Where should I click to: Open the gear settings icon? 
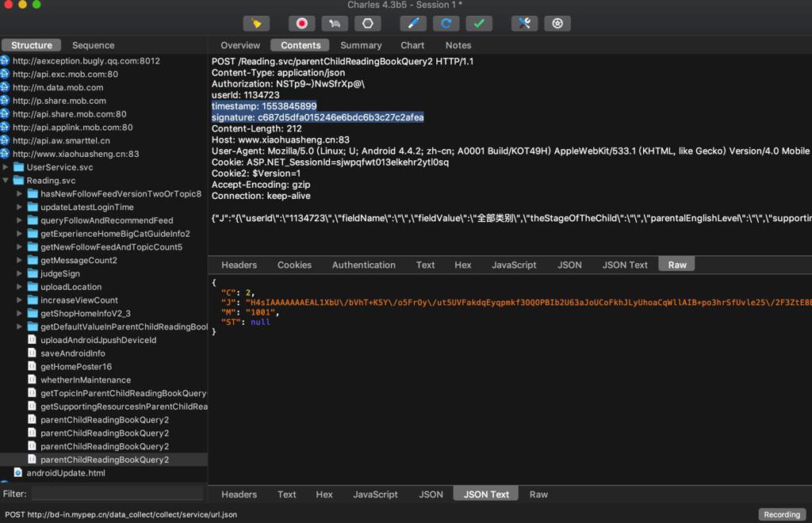557,24
